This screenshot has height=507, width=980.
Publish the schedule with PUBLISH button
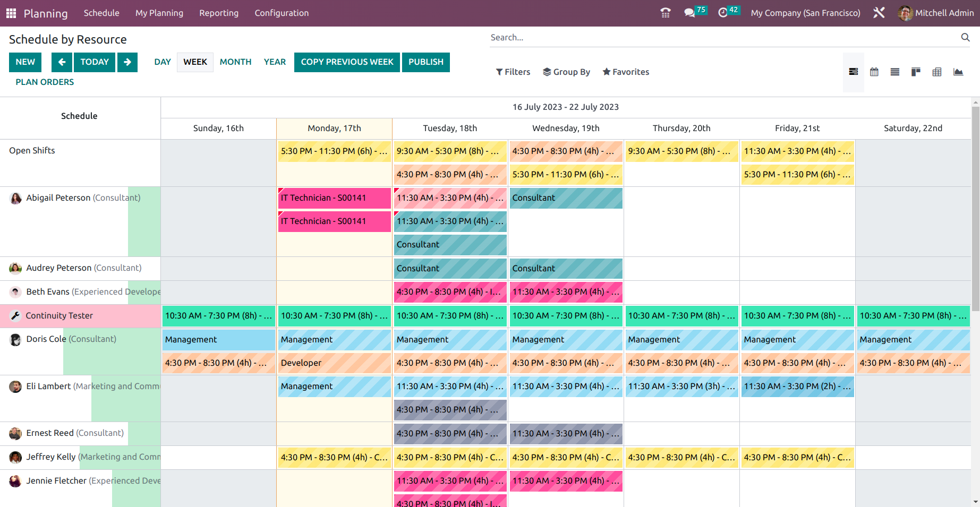tap(425, 62)
